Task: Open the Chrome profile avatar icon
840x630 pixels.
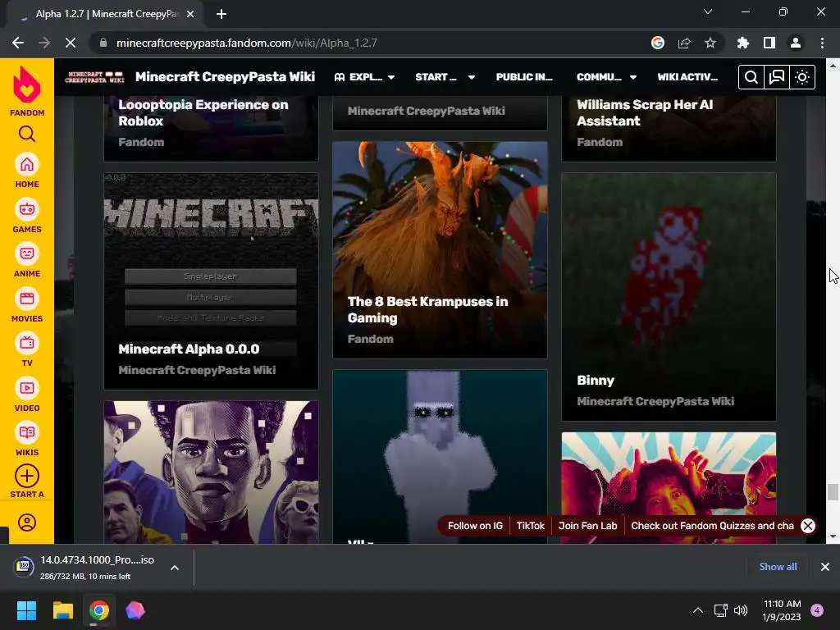Action: (x=796, y=43)
